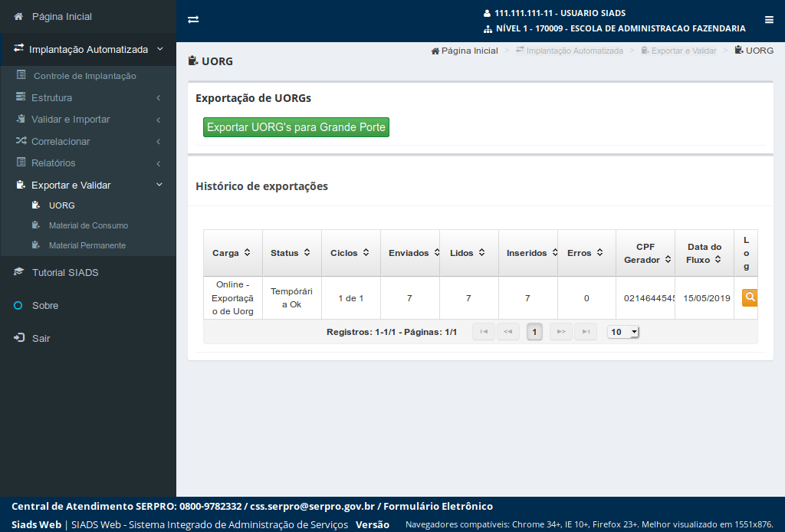The height and width of the screenshot is (532, 785).
Task: Click the Material de Consumo icon
Action: click(35, 225)
